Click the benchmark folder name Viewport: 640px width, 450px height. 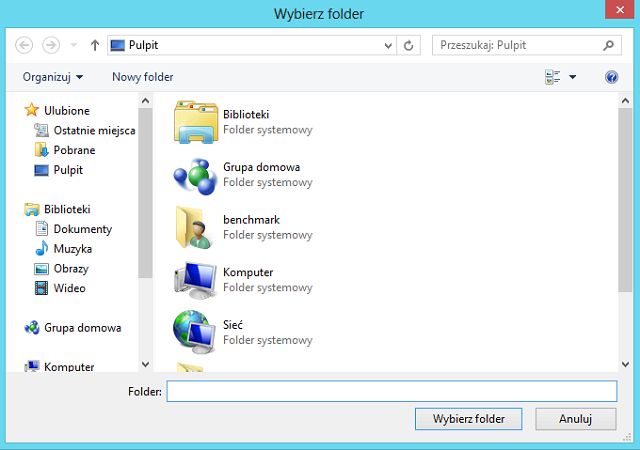(251, 220)
